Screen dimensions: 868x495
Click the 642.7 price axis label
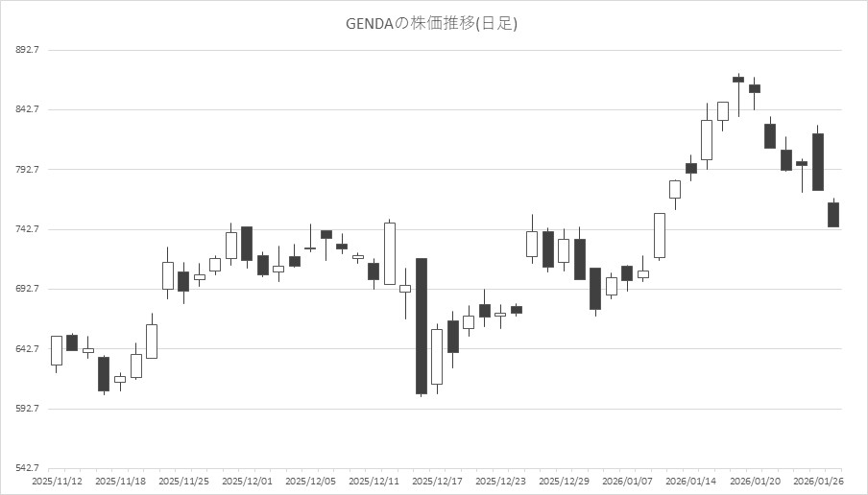pyautogui.click(x=22, y=349)
